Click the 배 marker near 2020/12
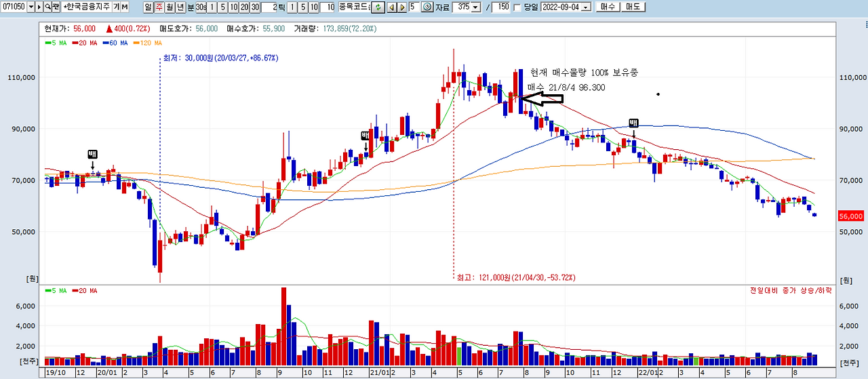Screen dimensions: 868x379 (x=366, y=136)
